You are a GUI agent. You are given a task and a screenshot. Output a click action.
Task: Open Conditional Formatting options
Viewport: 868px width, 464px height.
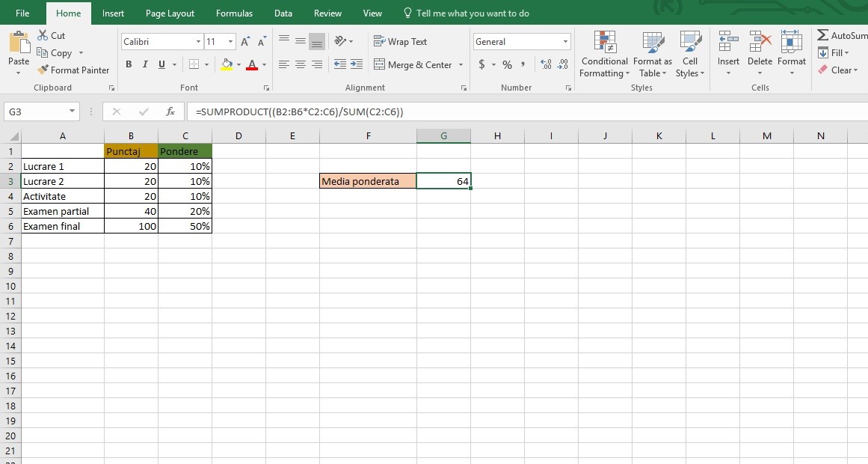[x=604, y=54]
